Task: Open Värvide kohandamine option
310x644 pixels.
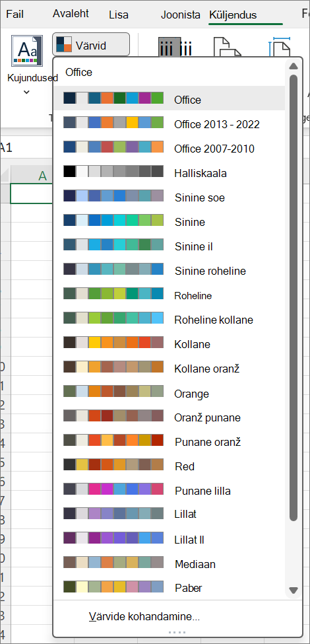Action: point(144,616)
